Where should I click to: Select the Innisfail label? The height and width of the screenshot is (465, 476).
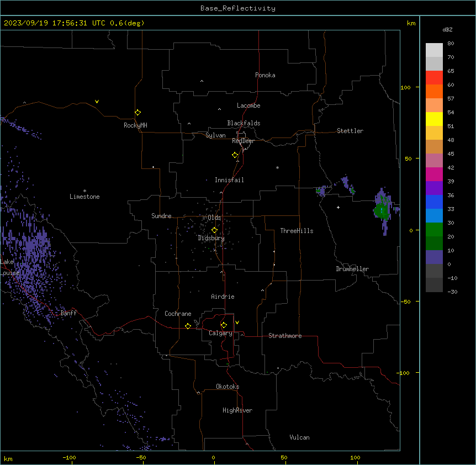coord(229,180)
